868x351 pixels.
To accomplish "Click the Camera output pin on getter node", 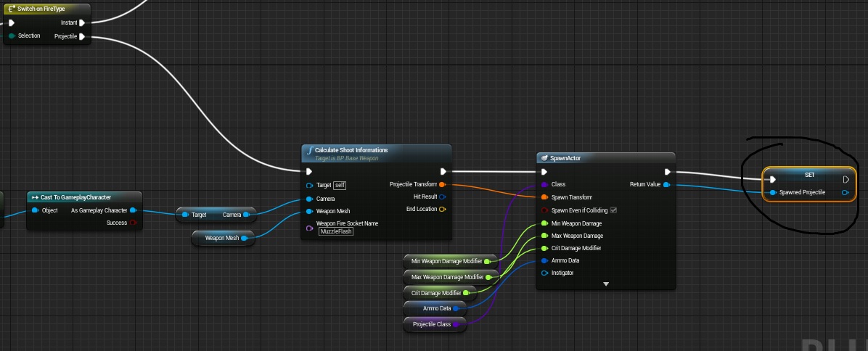I will click(246, 215).
